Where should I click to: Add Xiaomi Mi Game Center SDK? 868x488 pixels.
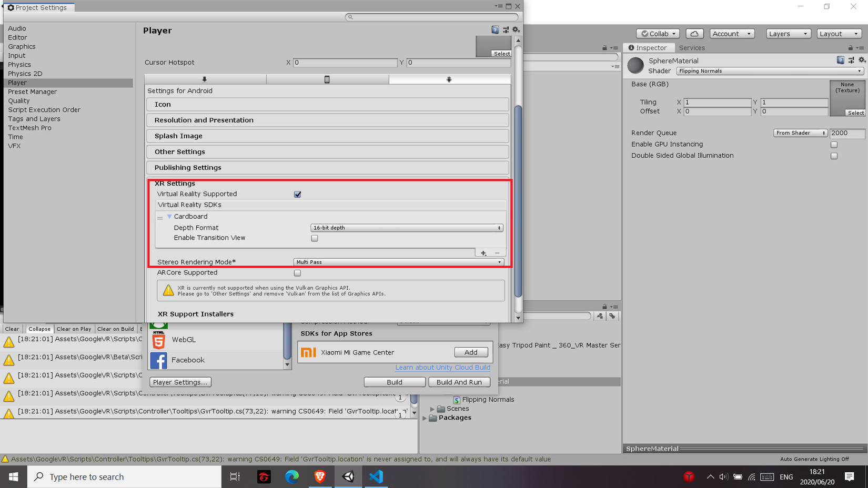tap(471, 352)
